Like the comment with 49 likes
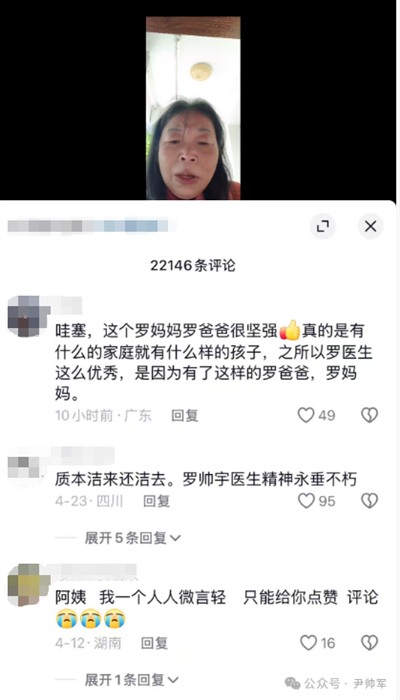 (x=306, y=415)
